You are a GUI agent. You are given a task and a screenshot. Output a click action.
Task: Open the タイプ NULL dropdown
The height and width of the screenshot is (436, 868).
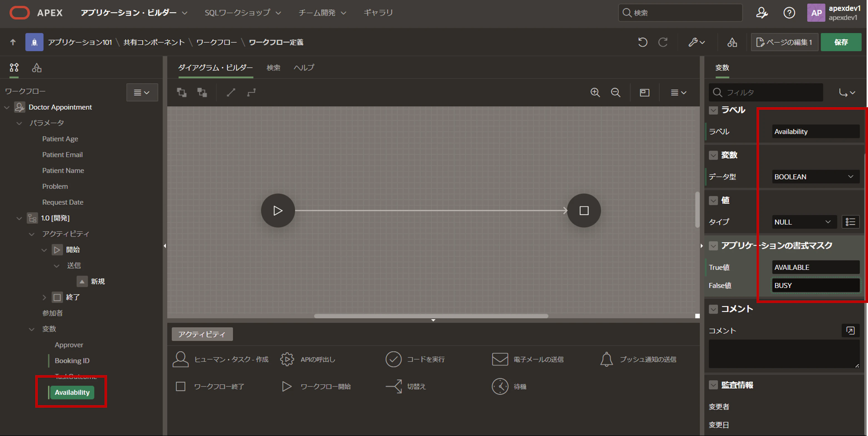(x=804, y=222)
